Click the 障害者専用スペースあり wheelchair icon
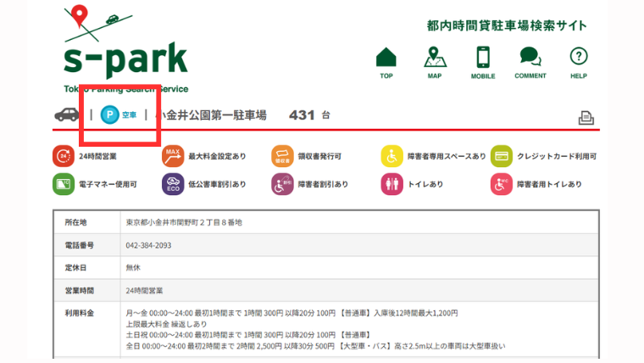The width and height of the screenshot is (644, 363). (391, 156)
